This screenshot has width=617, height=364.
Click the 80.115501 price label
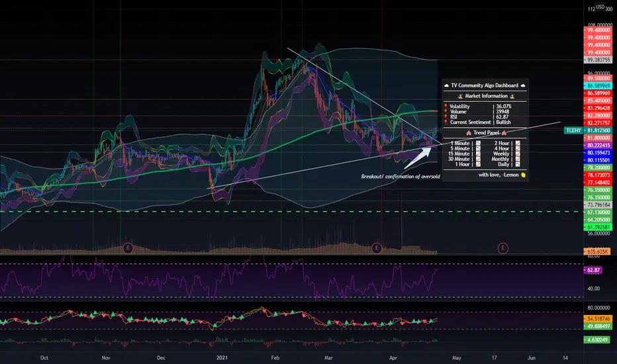click(598, 160)
